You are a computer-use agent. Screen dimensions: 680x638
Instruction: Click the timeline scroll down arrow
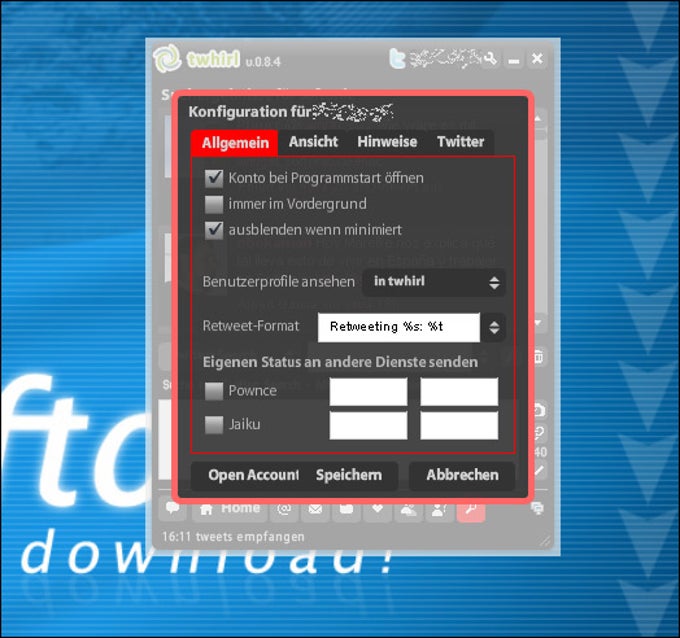[x=538, y=323]
